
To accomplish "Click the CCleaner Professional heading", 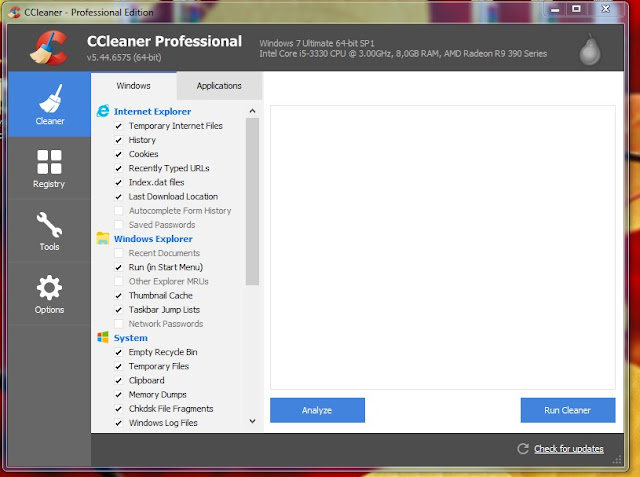I will 164,41.
